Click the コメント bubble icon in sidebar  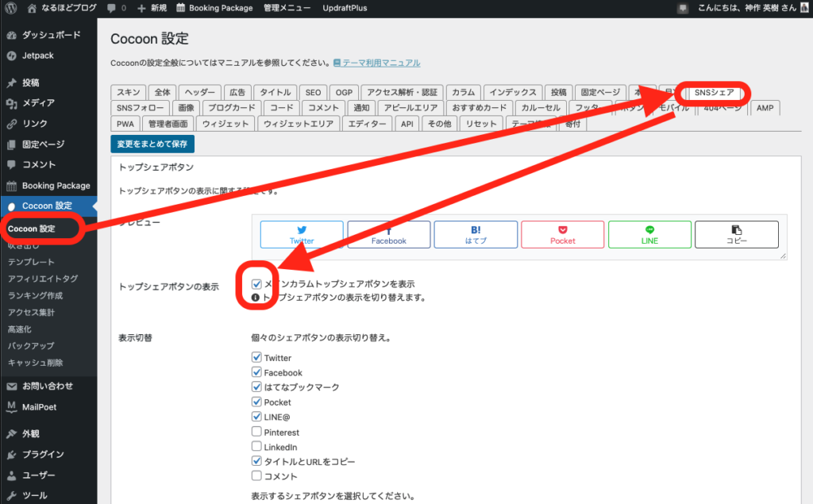coord(11,165)
